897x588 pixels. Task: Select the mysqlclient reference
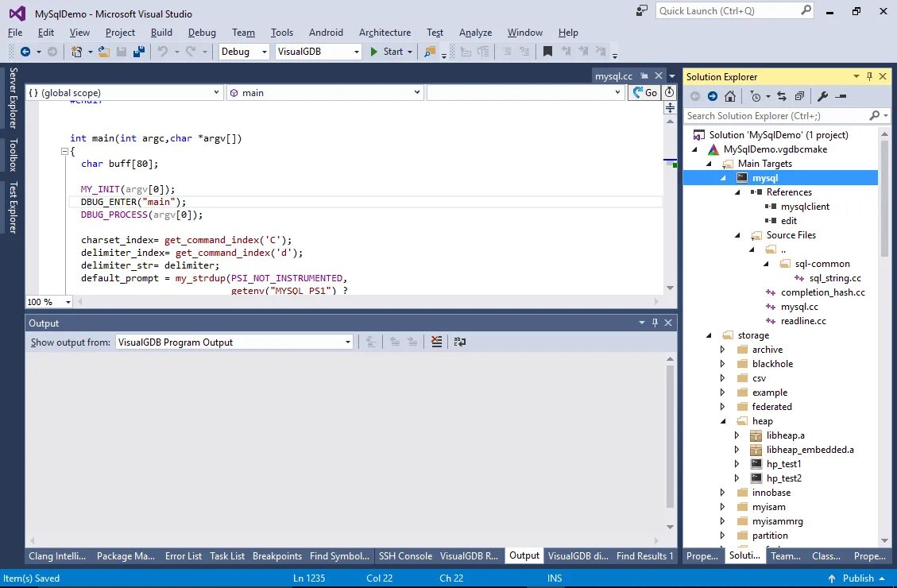[805, 207]
